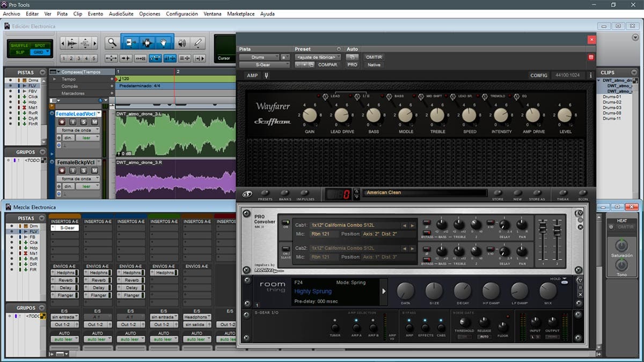Click the DWT_atmo_drone_3.L waveform clip
This screenshot has height=362, width=644.
coord(175,134)
